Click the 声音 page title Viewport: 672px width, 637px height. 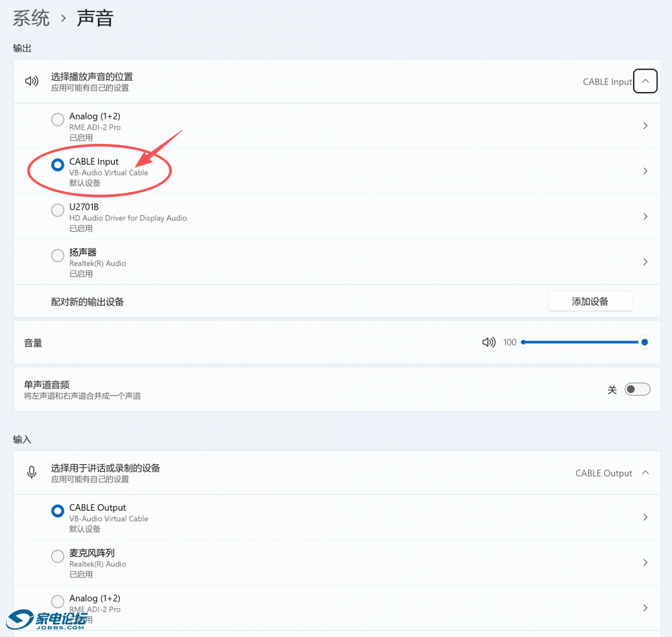coord(95,18)
